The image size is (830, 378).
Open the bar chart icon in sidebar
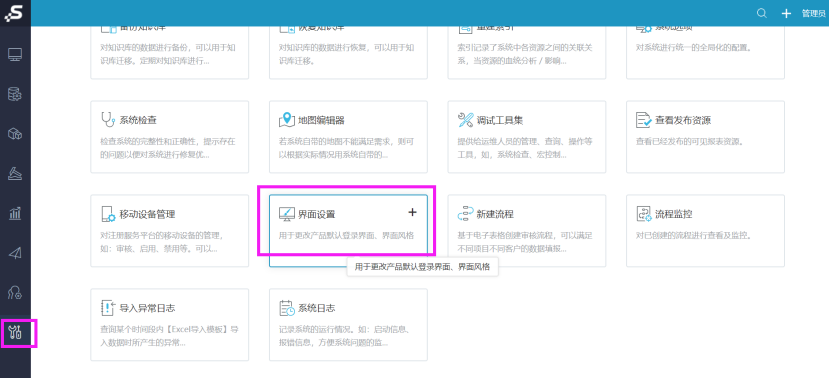point(15,213)
